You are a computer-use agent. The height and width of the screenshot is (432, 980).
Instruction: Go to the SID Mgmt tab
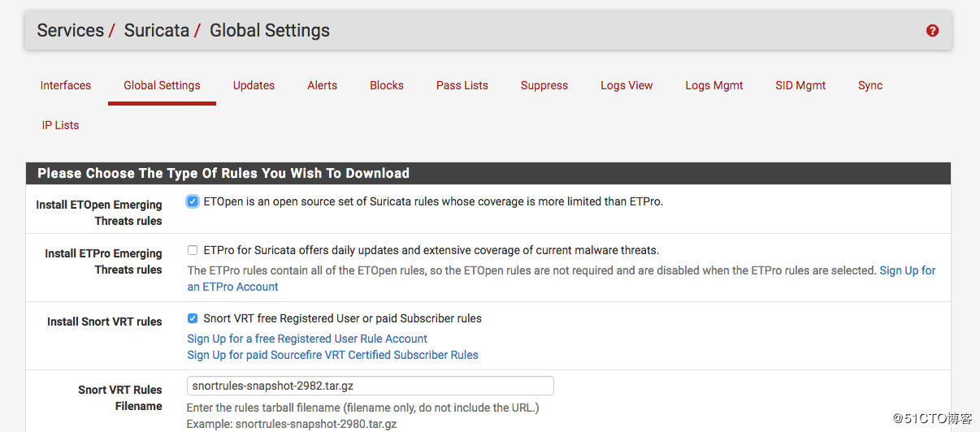800,85
